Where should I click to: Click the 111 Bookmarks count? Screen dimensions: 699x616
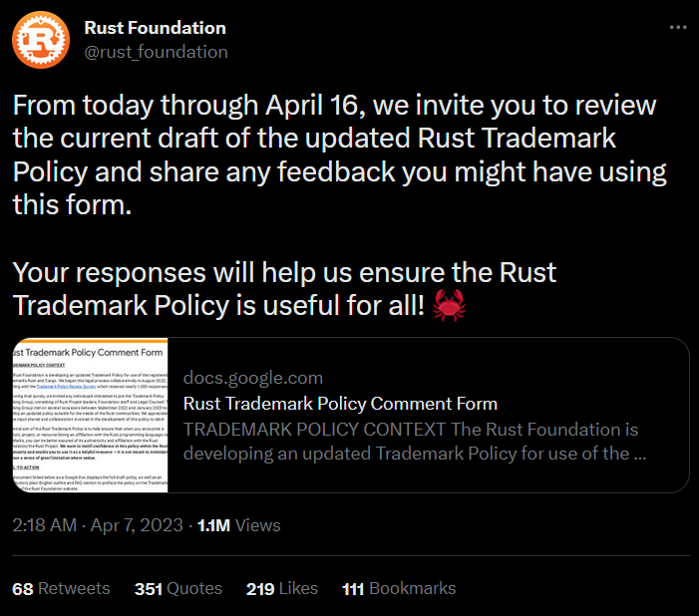398,589
